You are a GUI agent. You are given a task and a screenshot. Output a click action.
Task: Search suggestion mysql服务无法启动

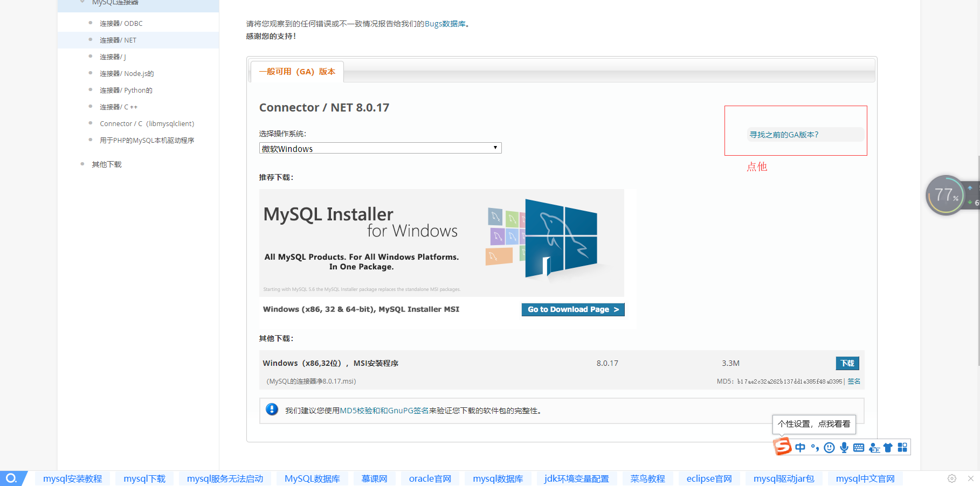pos(225,478)
